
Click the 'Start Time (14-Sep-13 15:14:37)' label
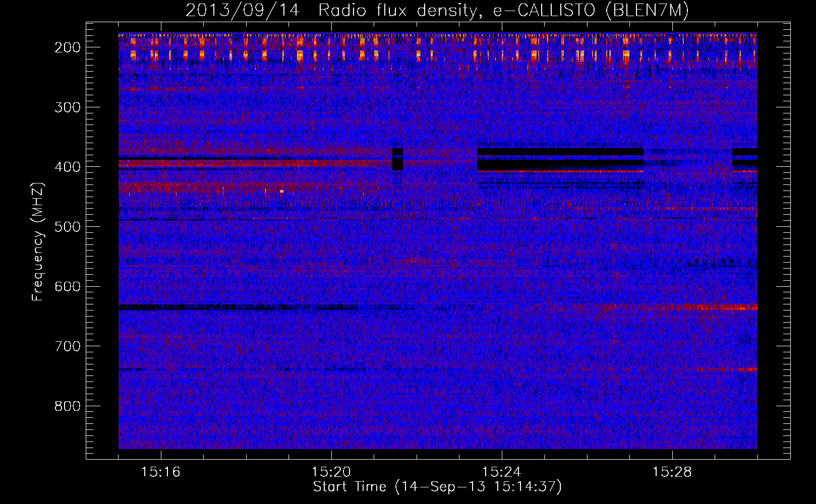tap(437, 487)
